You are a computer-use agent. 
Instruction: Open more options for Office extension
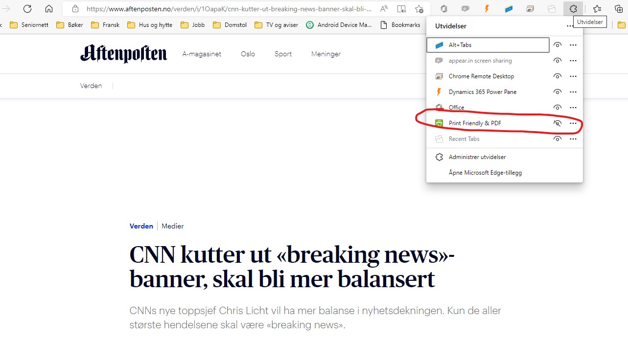(x=573, y=108)
